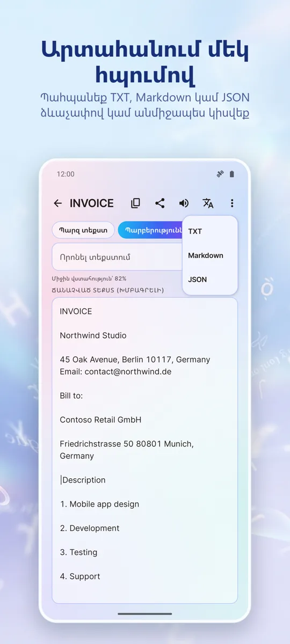Tap the bottom navigation handle bar

coord(145,614)
